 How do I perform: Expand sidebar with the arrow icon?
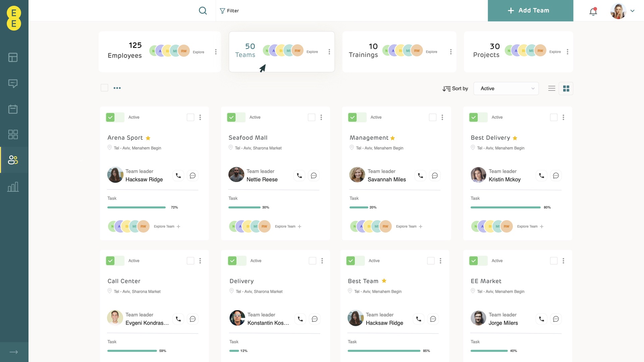point(14,352)
